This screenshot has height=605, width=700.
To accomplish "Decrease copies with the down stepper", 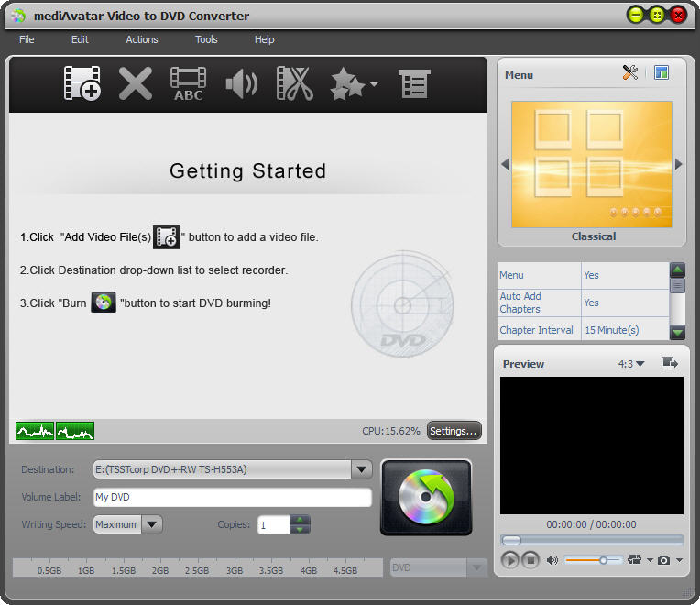I will coord(300,530).
